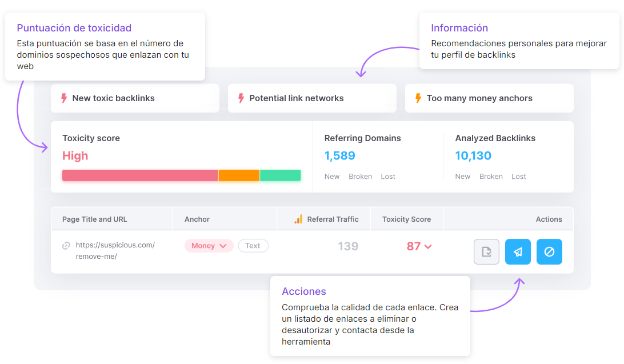Click the Analyzed Backlinks heading
Screen dimensions: 624x364
[495, 138]
